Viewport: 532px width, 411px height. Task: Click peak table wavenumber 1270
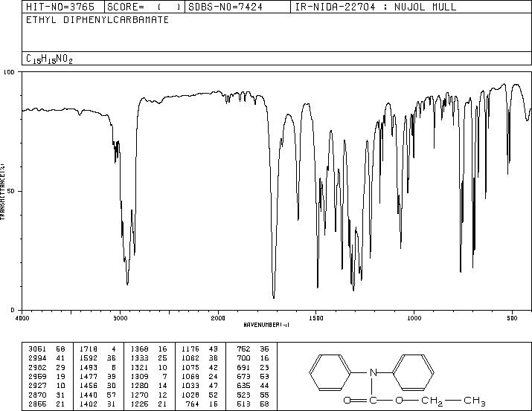click(139, 395)
